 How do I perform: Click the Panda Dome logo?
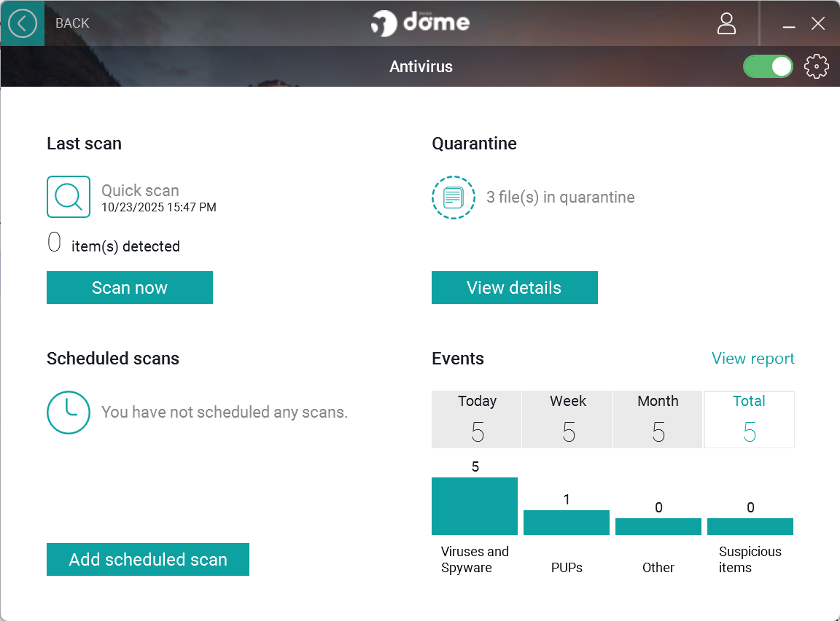click(x=420, y=23)
